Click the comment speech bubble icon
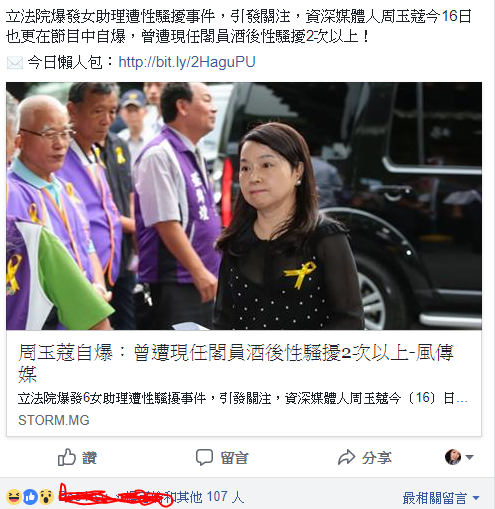 (204, 457)
